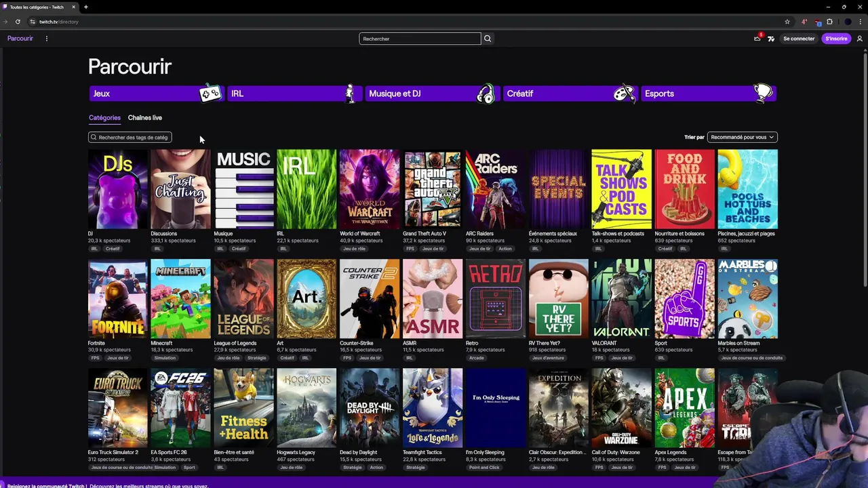The height and width of the screenshot is (488, 868).
Task: Expand the 'Recommandé pour vous' sort dropdown
Action: pos(742,137)
